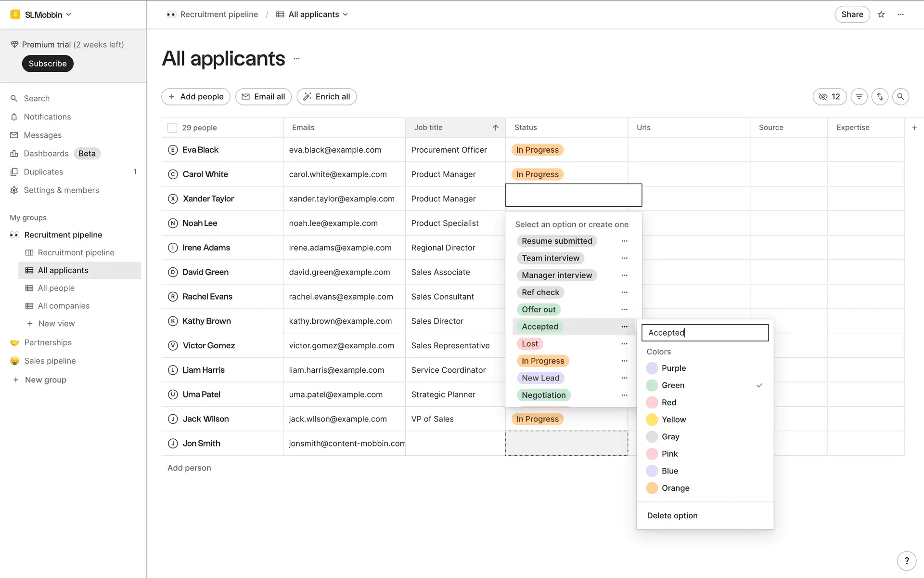Click Delete option in color menu

(672, 516)
